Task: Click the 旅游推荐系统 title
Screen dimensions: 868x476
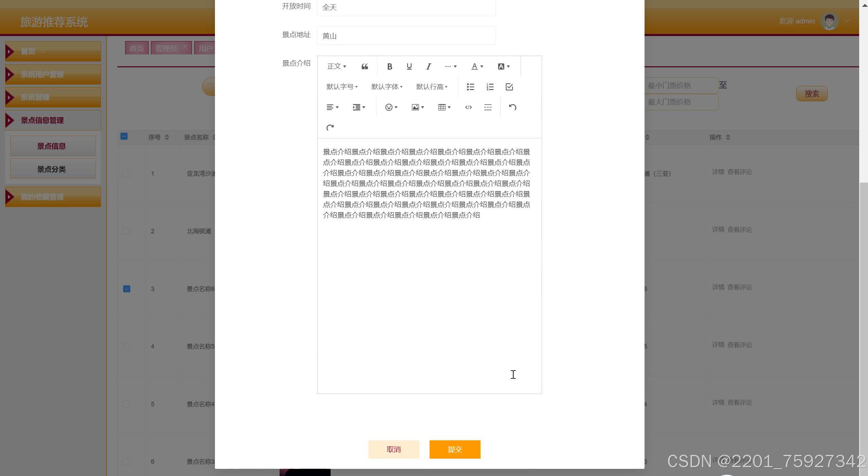Action: tap(54, 22)
